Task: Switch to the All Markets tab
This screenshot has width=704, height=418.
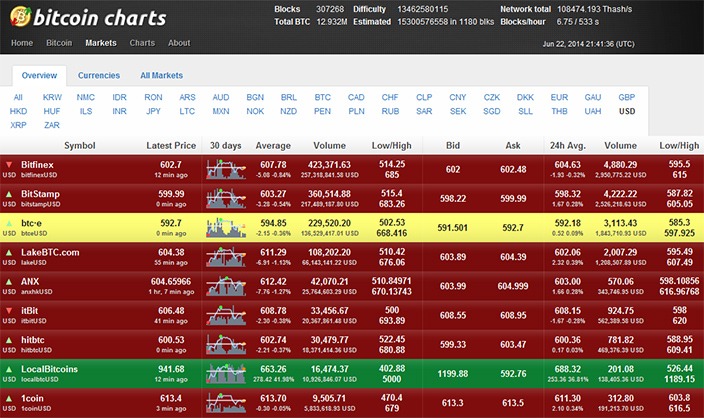Action: click(x=161, y=75)
